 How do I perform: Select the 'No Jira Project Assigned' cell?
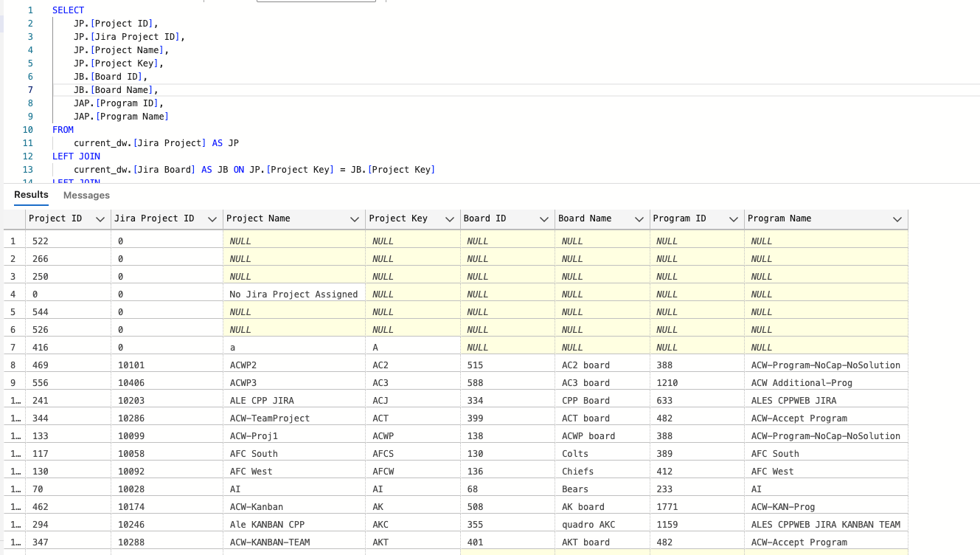294,294
